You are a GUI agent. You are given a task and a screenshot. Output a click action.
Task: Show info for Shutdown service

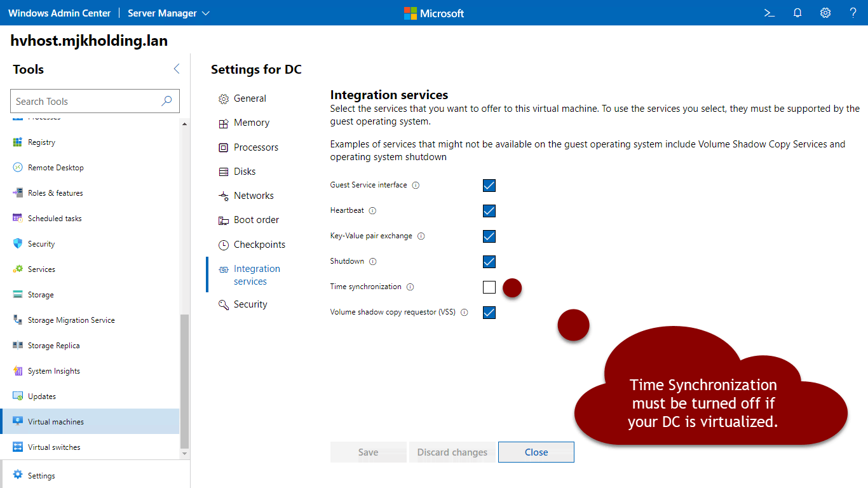click(x=372, y=262)
